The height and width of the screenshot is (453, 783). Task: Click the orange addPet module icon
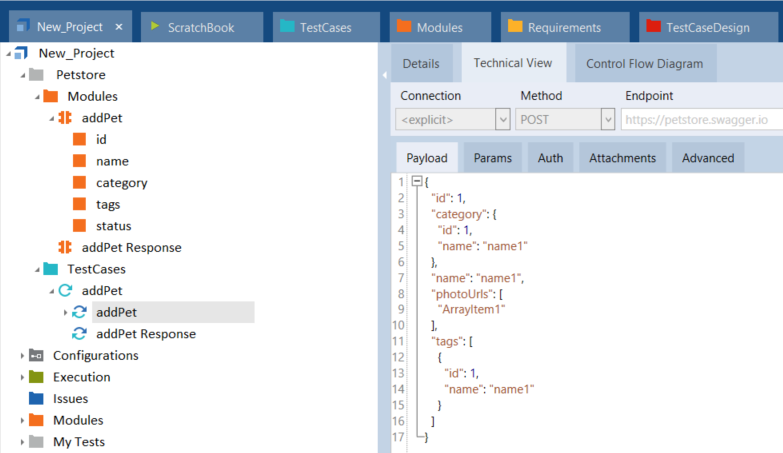coord(65,118)
